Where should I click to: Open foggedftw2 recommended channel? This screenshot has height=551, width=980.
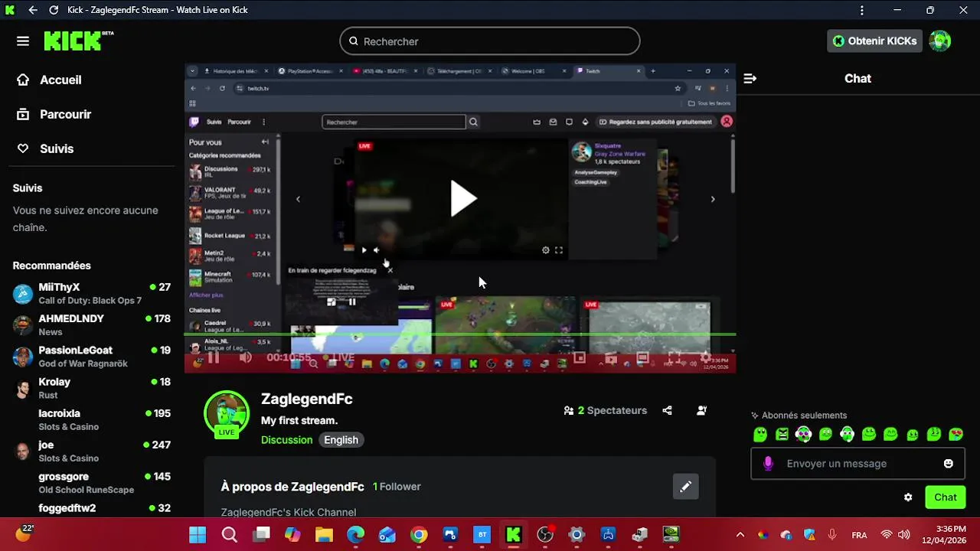tap(92, 508)
